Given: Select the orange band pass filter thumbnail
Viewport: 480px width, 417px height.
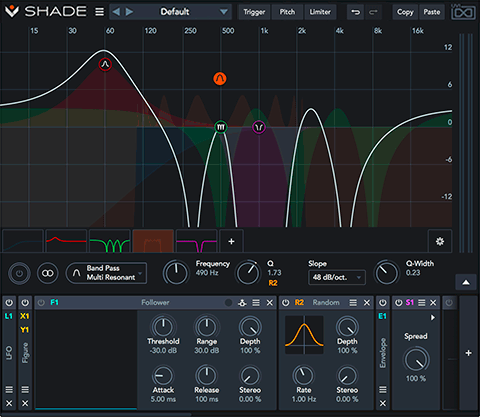Looking at the screenshot, I should tap(153, 241).
